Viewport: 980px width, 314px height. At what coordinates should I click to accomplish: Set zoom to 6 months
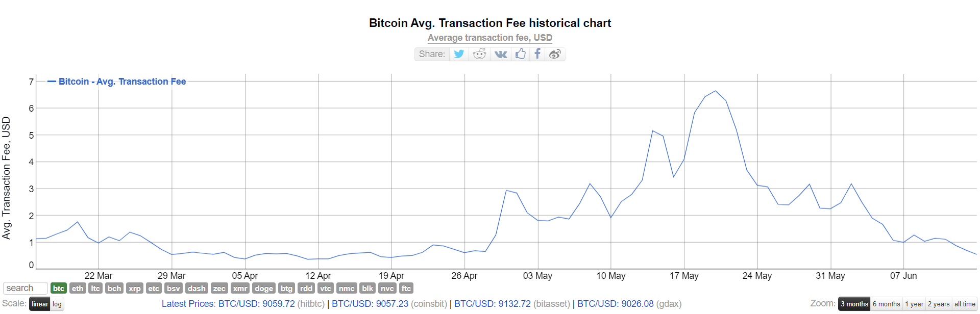886,304
